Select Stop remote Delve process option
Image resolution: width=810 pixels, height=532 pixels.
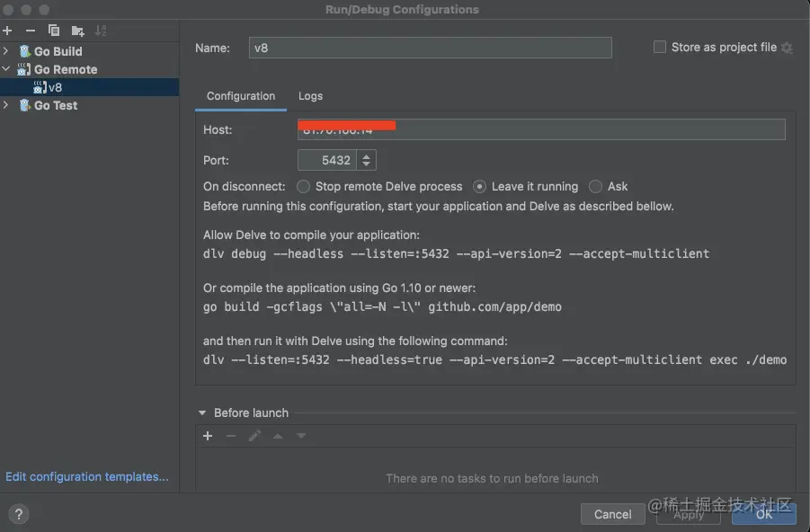(x=304, y=186)
